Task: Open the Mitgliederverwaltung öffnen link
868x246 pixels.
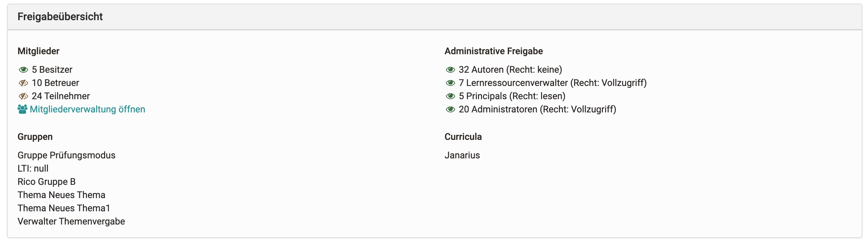Action: (87, 109)
